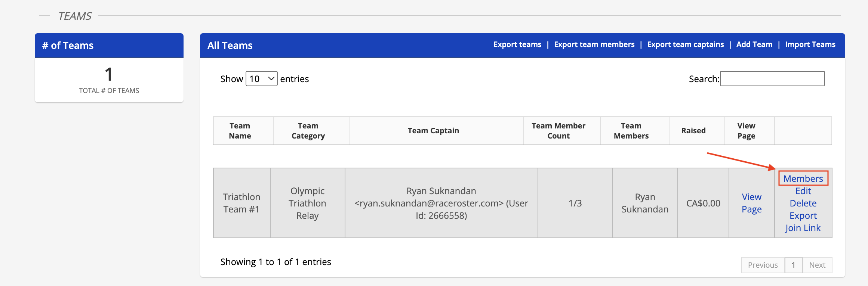Sort by Team Captain column header
Image resolution: width=868 pixels, height=286 pixels.
coord(433,131)
